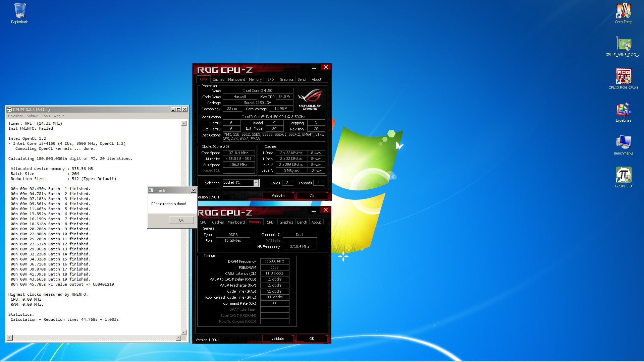Screen dimensions: 644x362
Task: Switch to SPD tab in upper CPU-Z
Action: tap(271, 79)
